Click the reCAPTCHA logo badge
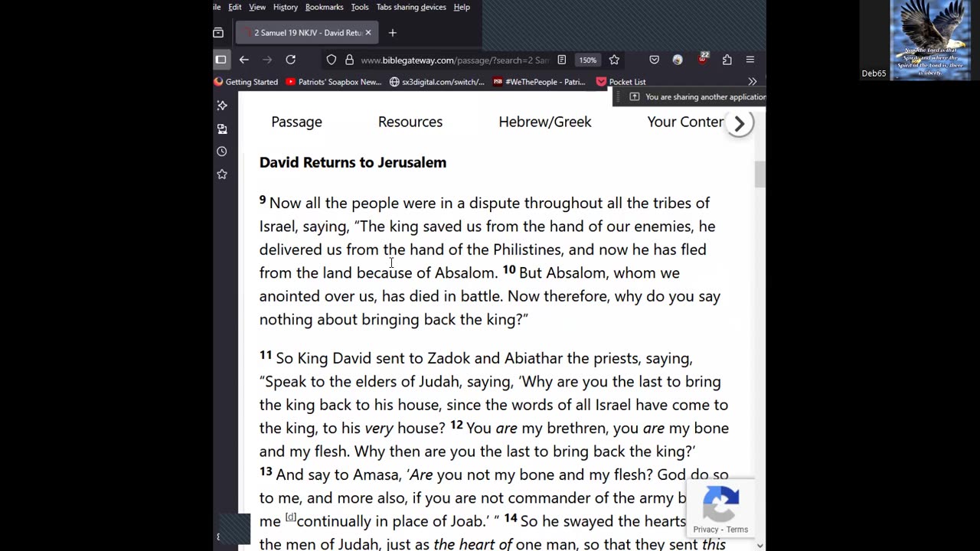Viewport: 980px width, 551px height. pos(720,504)
